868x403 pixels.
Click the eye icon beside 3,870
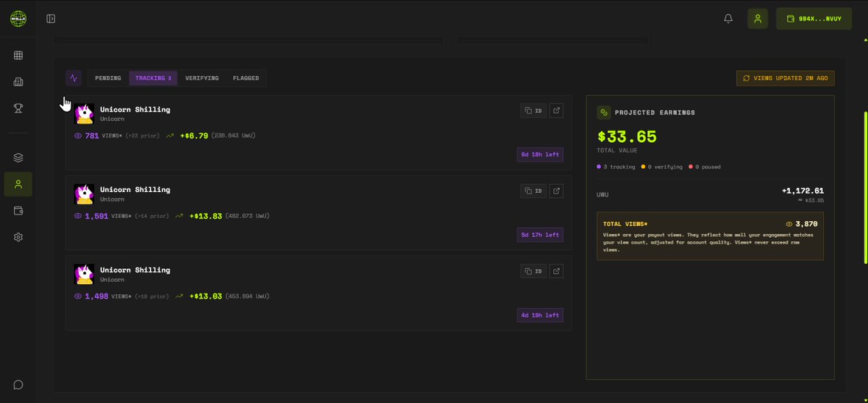(789, 224)
